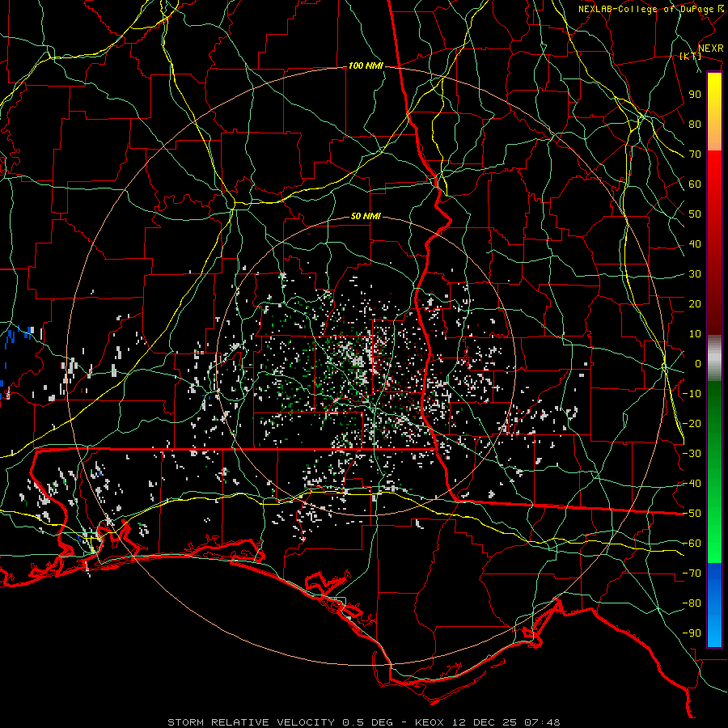Click the "0.5 DEG" elevation text
The image size is (728, 728).
point(368,722)
